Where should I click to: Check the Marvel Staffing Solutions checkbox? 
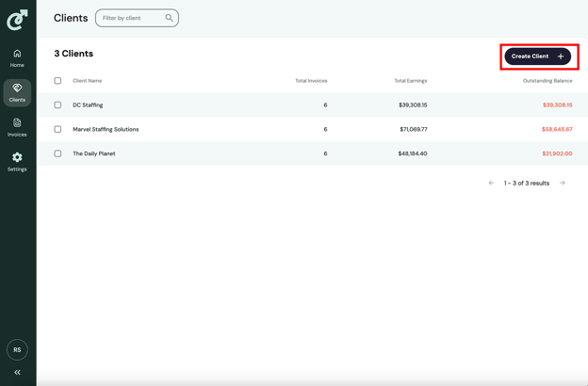click(x=57, y=129)
